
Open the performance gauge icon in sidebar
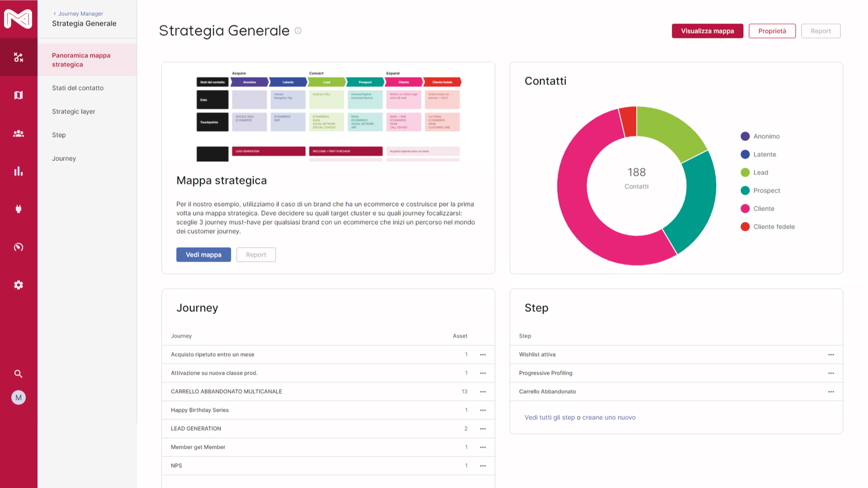tap(19, 247)
